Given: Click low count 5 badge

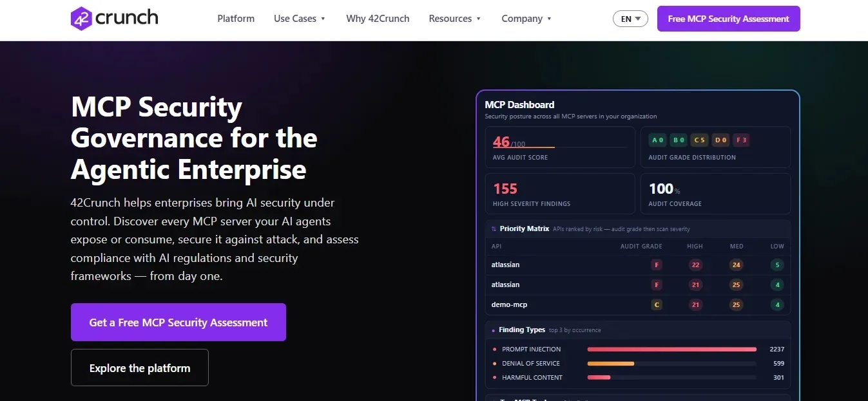Looking at the screenshot, I should click(x=778, y=265).
